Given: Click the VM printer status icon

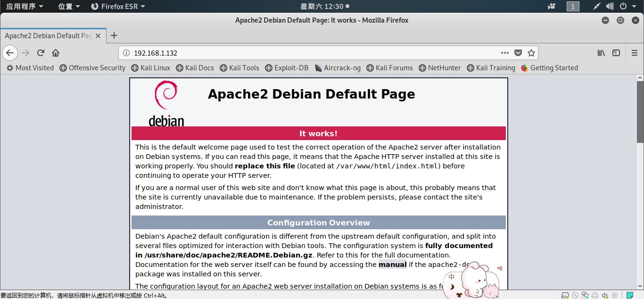Looking at the screenshot, I should [x=595, y=296].
